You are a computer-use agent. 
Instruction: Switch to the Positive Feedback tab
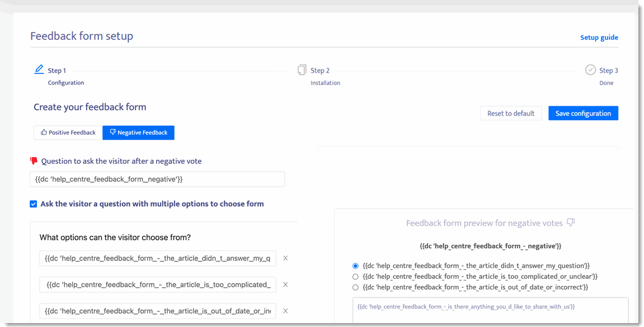(x=68, y=132)
